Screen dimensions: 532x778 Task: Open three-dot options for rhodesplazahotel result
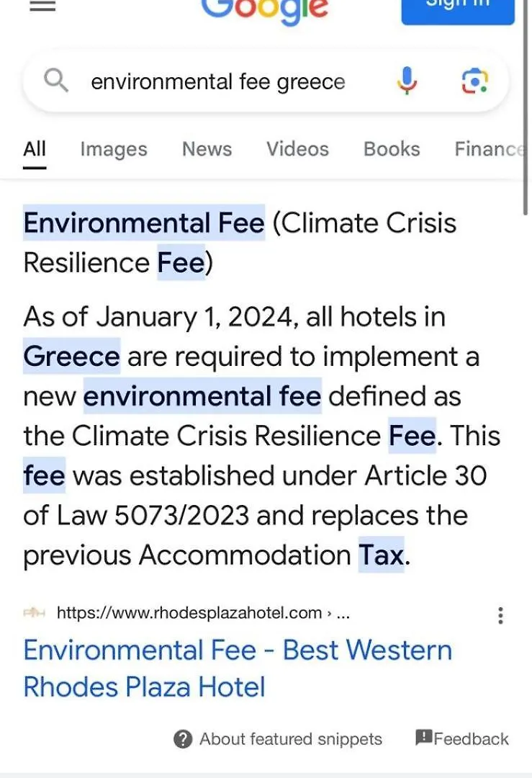point(501,615)
